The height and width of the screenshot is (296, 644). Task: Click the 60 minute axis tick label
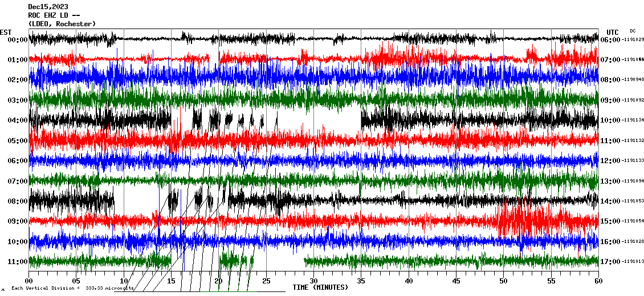(598, 281)
